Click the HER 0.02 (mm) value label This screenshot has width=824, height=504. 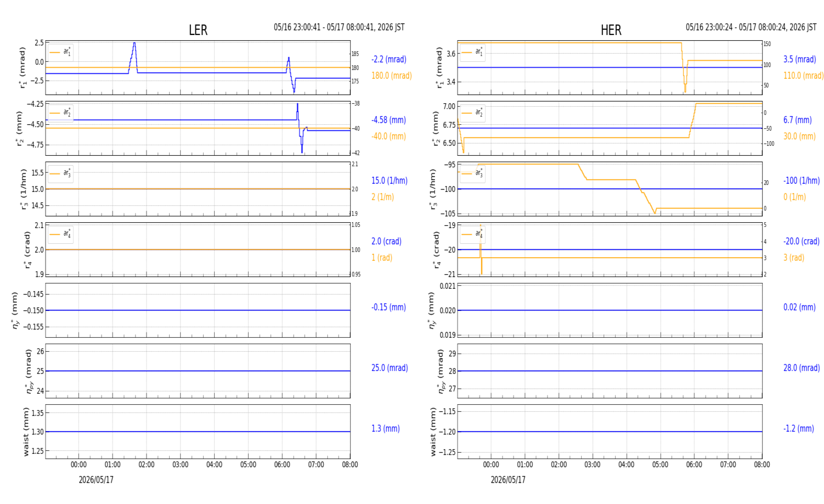(799, 307)
